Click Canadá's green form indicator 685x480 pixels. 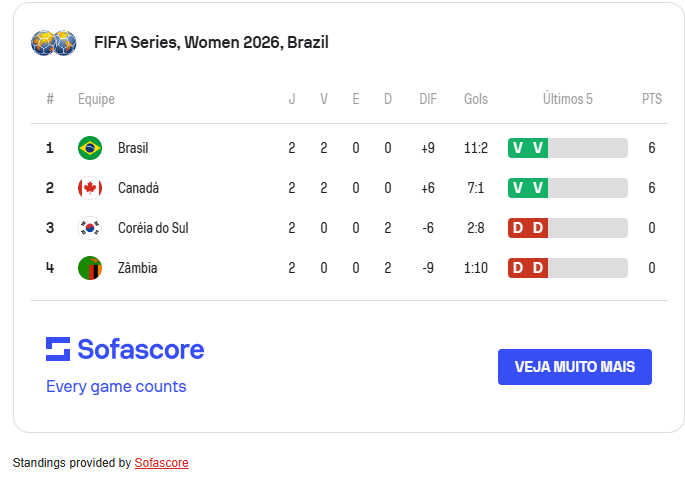click(528, 188)
